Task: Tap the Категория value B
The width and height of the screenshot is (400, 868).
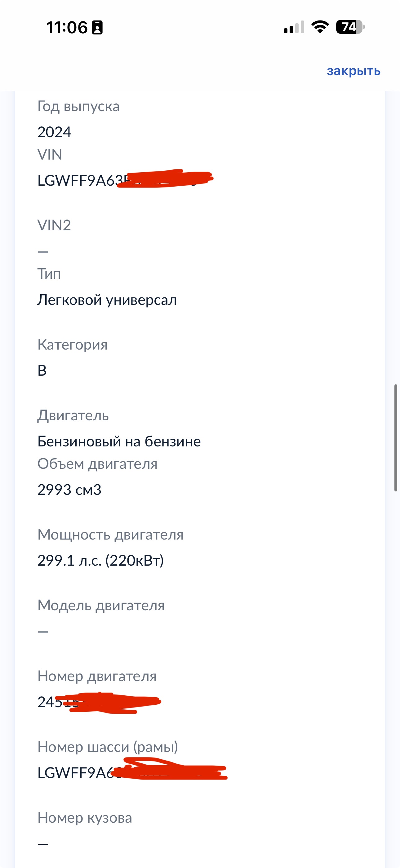Action: click(x=42, y=371)
